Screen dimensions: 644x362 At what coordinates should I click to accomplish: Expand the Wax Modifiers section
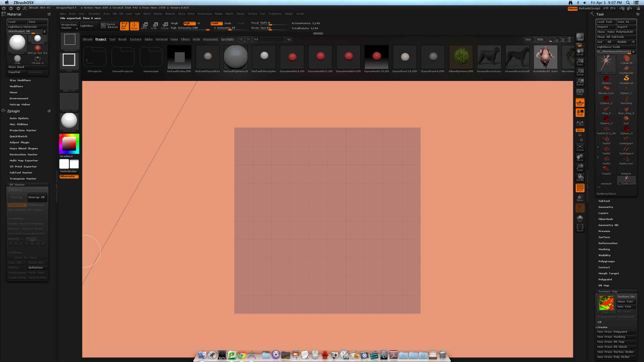tap(20, 80)
